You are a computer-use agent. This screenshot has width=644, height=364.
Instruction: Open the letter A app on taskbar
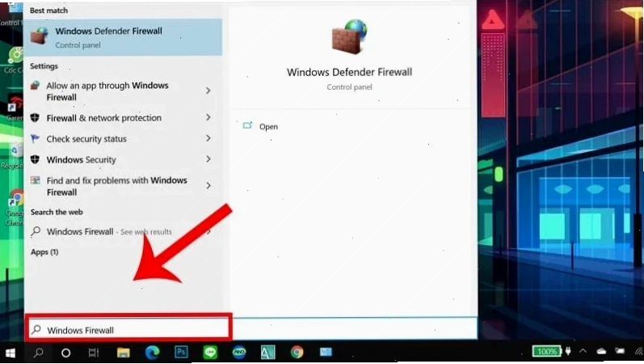coord(267,352)
